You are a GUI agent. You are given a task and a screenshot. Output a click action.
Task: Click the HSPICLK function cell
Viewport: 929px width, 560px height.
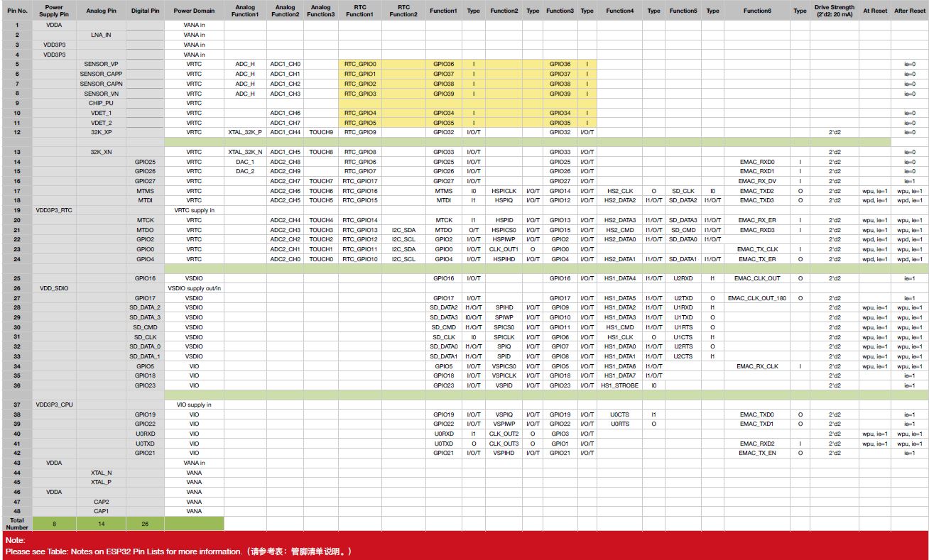point(504,191)
